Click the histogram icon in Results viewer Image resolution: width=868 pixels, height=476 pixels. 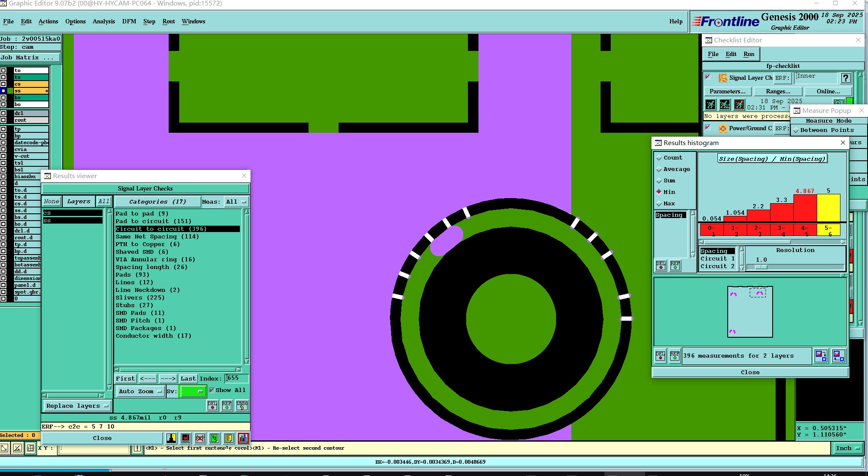[x=243, y=438]
